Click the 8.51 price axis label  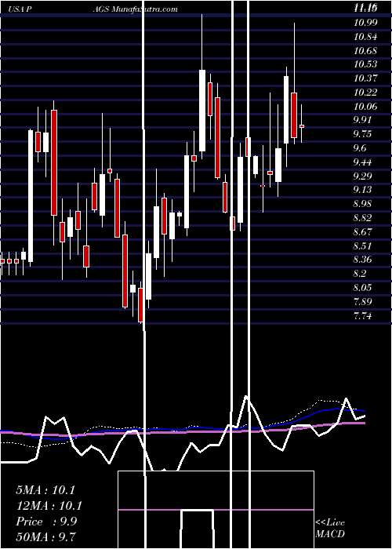(x=362, y=245)
